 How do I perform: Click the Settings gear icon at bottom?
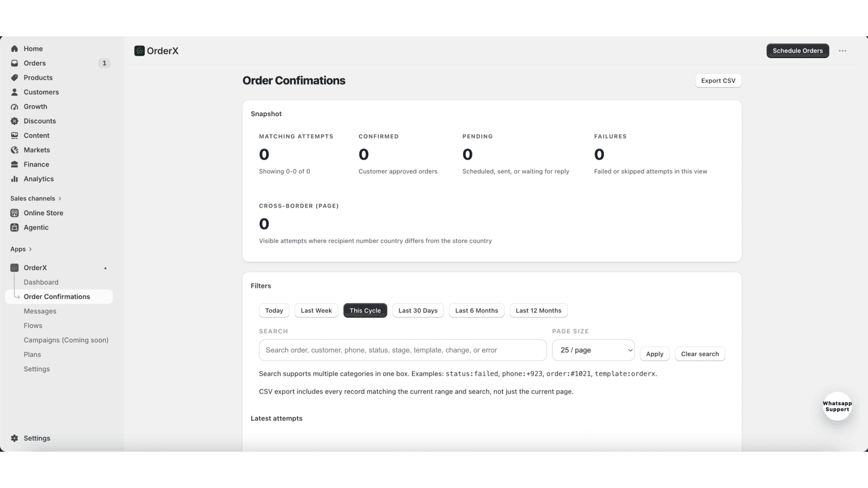tap(15, 438)
